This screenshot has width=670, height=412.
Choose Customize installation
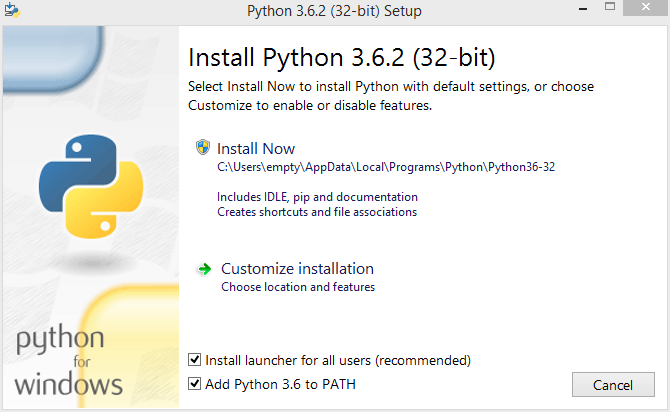[297, 269]
